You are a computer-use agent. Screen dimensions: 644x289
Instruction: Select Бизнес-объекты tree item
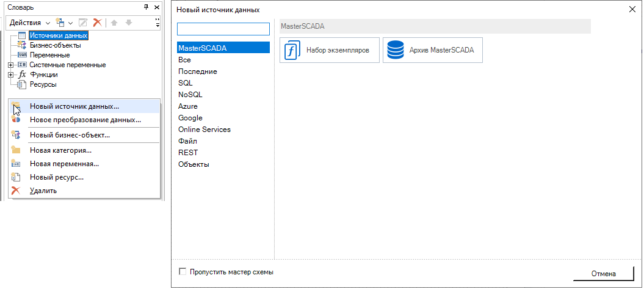click(x=56, y=45)
